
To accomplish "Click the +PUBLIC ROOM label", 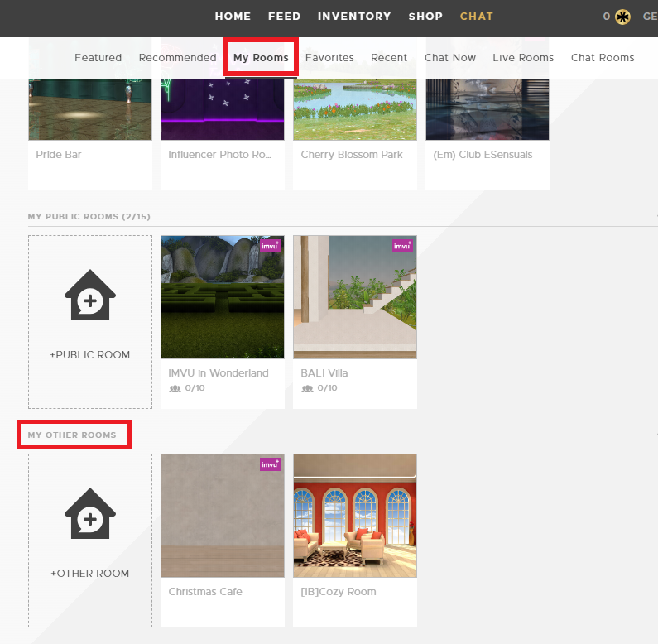I will [90, 355].
